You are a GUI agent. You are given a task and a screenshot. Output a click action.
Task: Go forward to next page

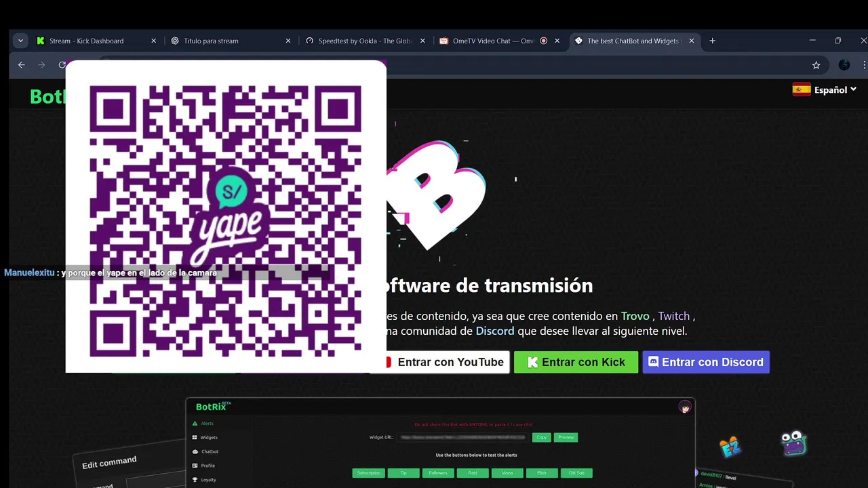point(41,65)
